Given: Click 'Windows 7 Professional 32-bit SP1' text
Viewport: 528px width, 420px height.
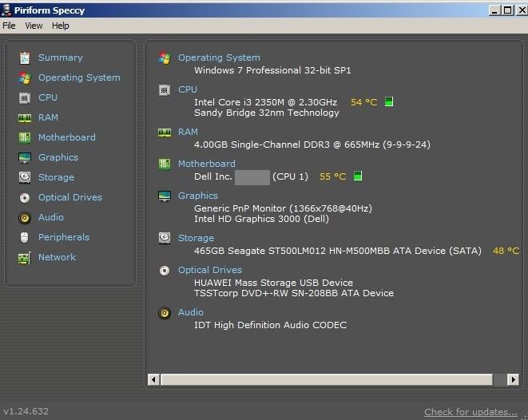Looking at the screenshot, I should 272,70.
